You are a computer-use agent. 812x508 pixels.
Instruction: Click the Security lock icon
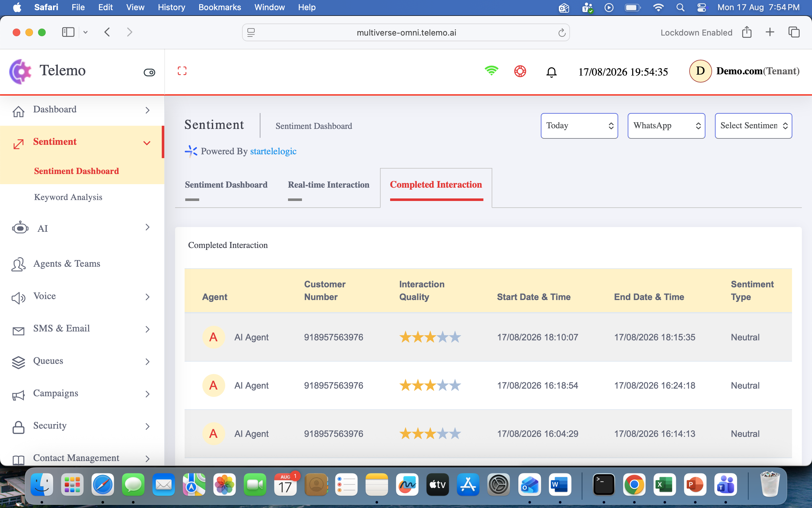coord(18,427)
